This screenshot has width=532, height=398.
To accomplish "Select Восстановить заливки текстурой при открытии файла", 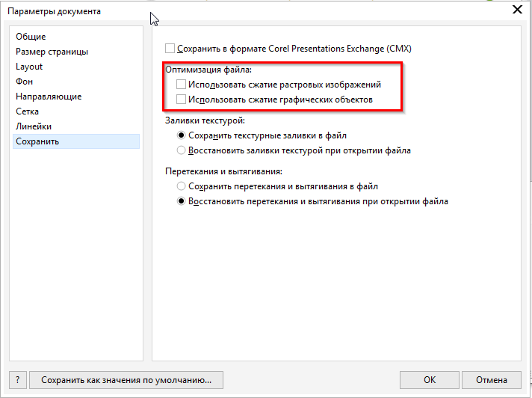I will click(181, 150).
